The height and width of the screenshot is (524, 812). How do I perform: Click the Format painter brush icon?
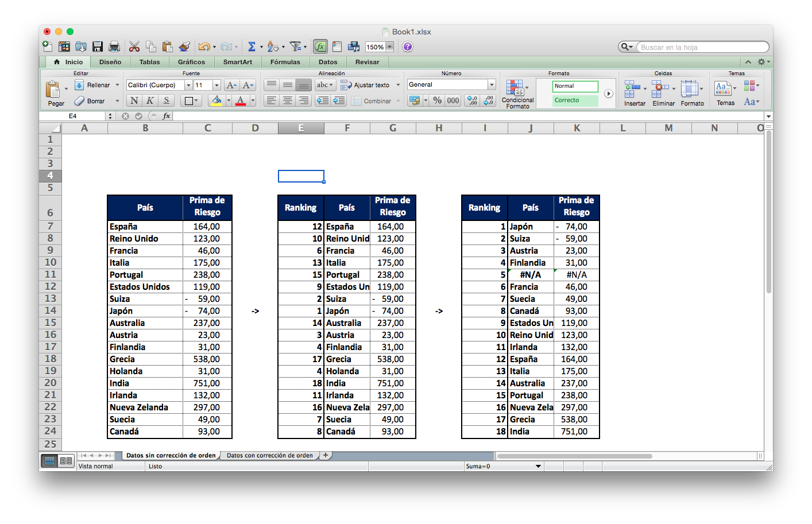coord(184,46)
